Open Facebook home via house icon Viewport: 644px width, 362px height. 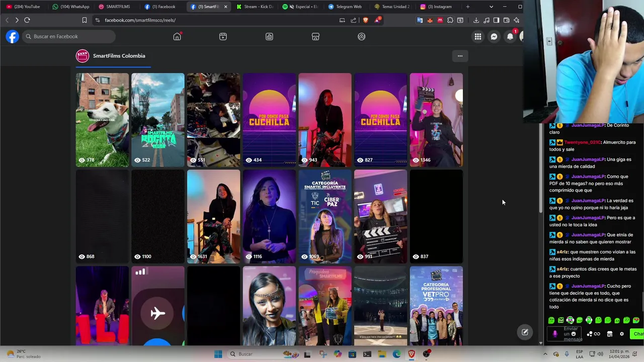pos(177,37)
